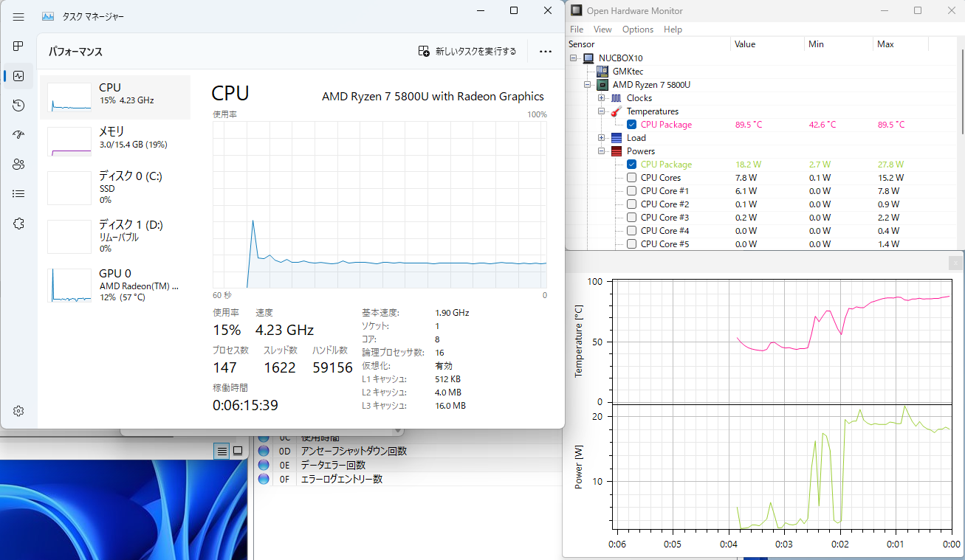
Task: Open Processes page icon in Task Manager sidebar
Action: [x=18, y=46]
